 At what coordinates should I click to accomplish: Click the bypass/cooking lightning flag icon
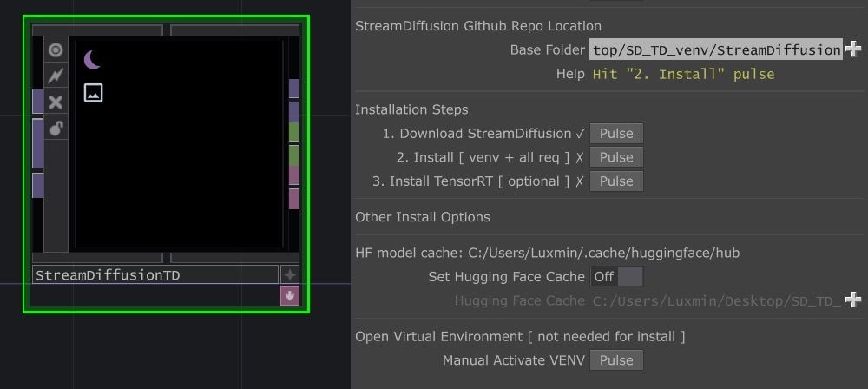point(56,76)
